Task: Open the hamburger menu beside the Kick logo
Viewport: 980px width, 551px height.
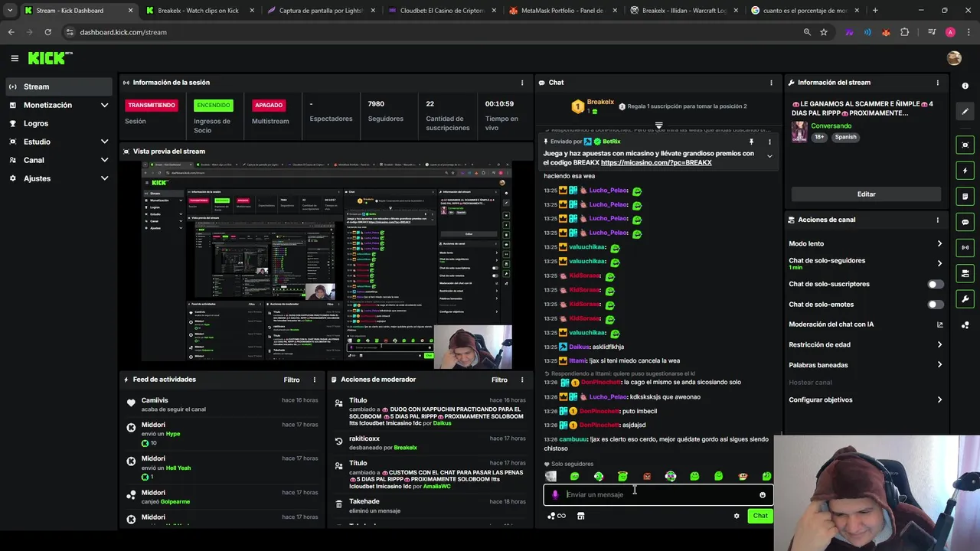Action: tap(15, 58)
